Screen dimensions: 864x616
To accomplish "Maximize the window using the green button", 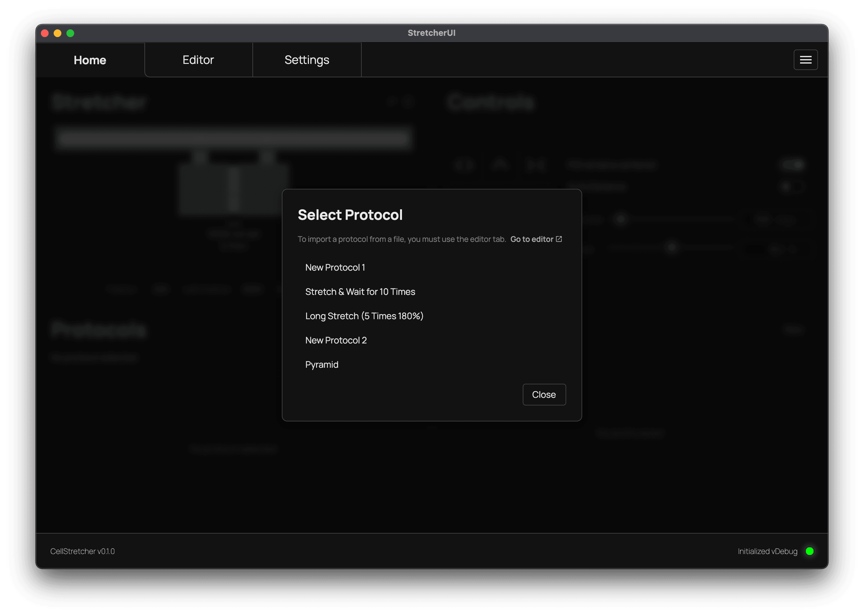I will (71, 33).
